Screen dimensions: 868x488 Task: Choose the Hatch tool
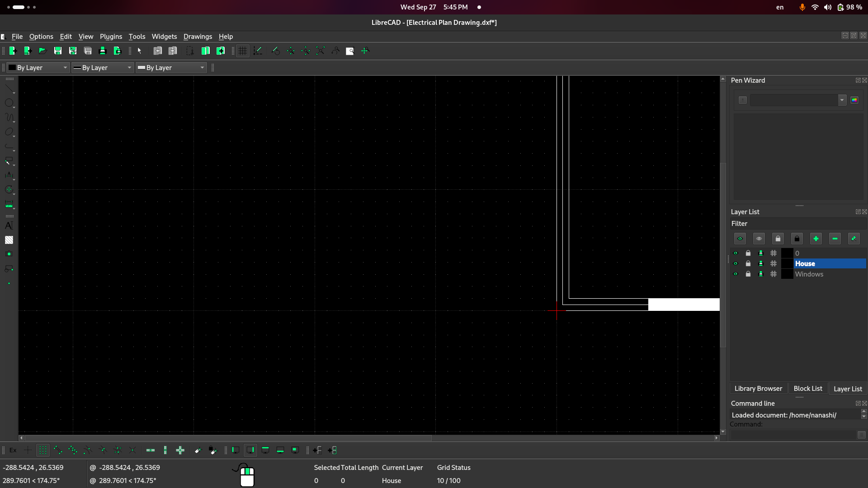click(x=9, y=239)
